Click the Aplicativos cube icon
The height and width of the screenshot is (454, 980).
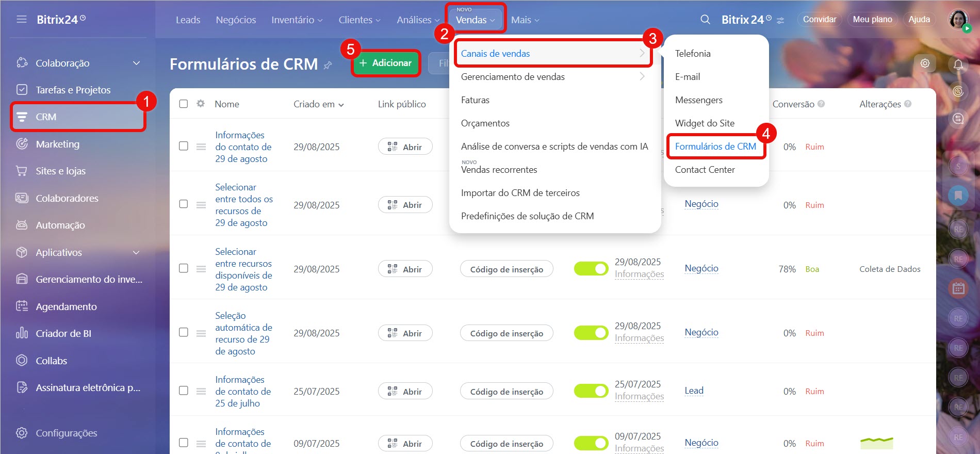click(22, 252)
